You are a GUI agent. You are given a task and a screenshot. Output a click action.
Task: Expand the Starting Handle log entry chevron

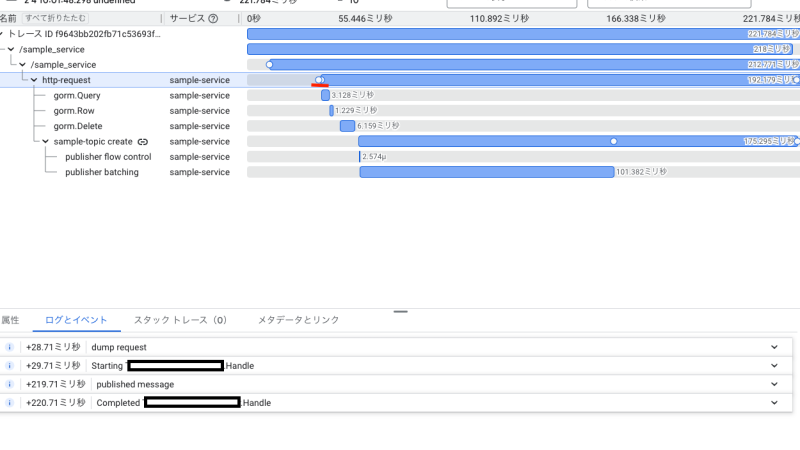[x=774, y=366]
